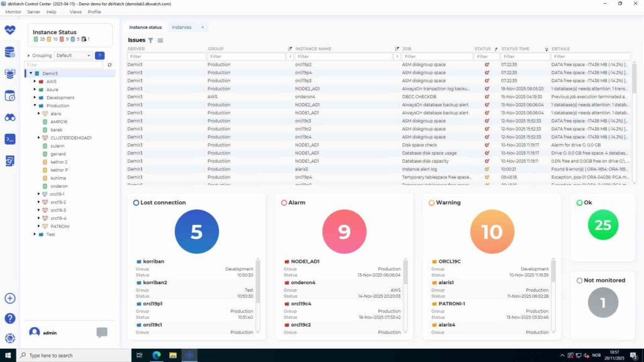Viewport: 644px width, 362px height.
Task: Collapse the Production group in the tree
Action: pyautogui.click(x=36, y=105)
